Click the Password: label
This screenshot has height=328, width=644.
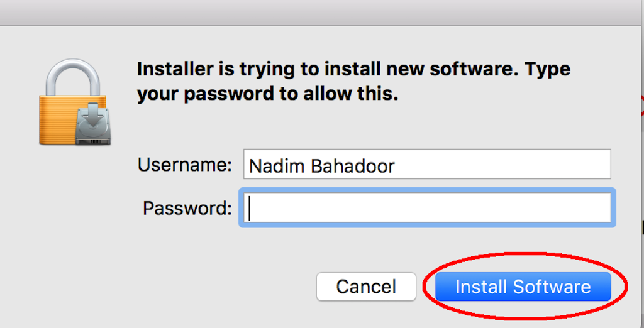pyautogui.click(x=187, y=208)
